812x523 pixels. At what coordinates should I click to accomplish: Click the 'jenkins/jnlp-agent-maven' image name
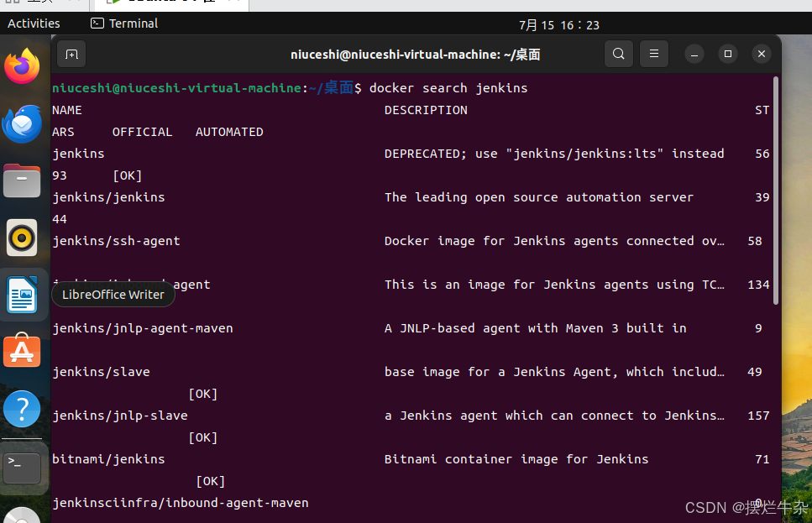[143, 328]
